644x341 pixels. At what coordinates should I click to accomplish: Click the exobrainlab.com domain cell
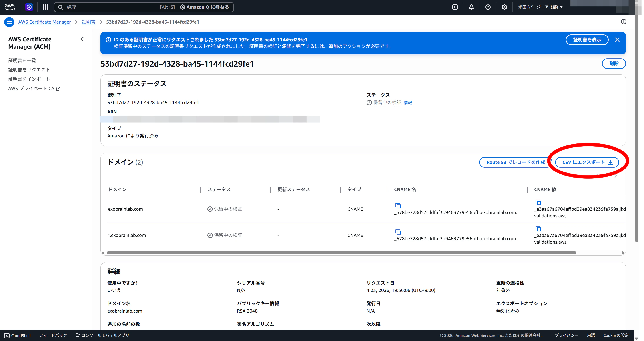click(x=125, y=209)
